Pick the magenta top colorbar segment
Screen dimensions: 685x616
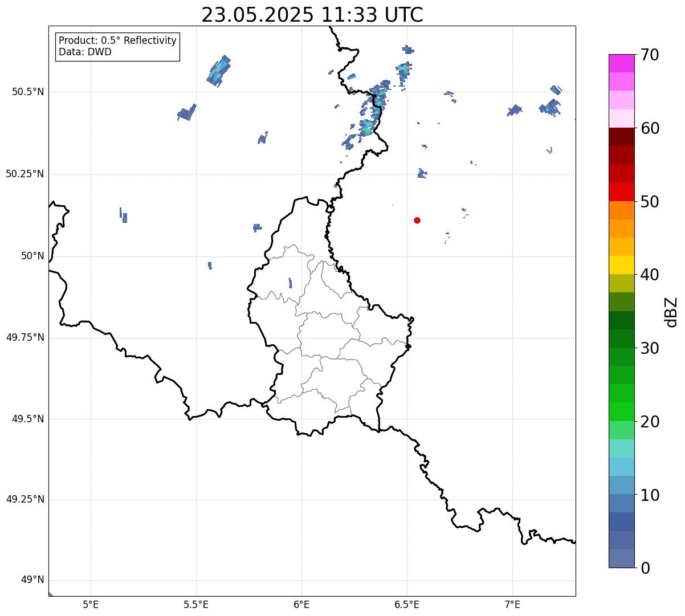[621, 63]
